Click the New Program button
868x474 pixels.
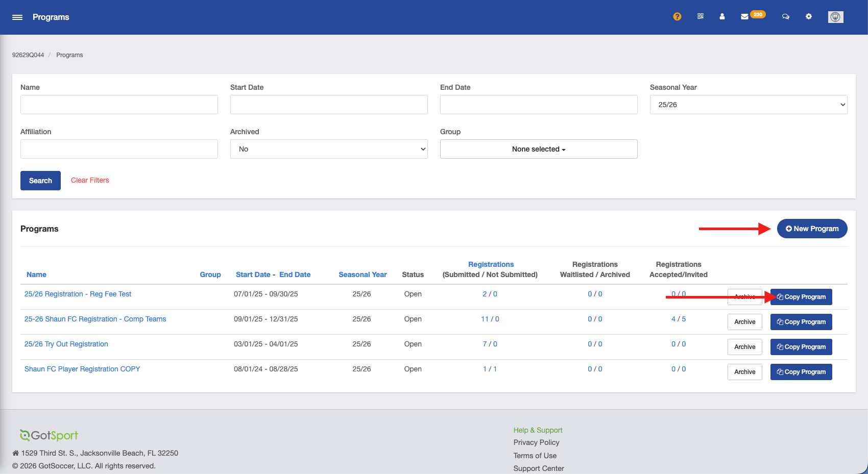tap(812, 229)
